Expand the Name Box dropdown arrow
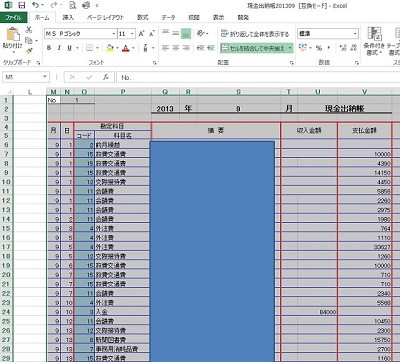The height and width of the screenshot is (362, 400). click(45, 77)
